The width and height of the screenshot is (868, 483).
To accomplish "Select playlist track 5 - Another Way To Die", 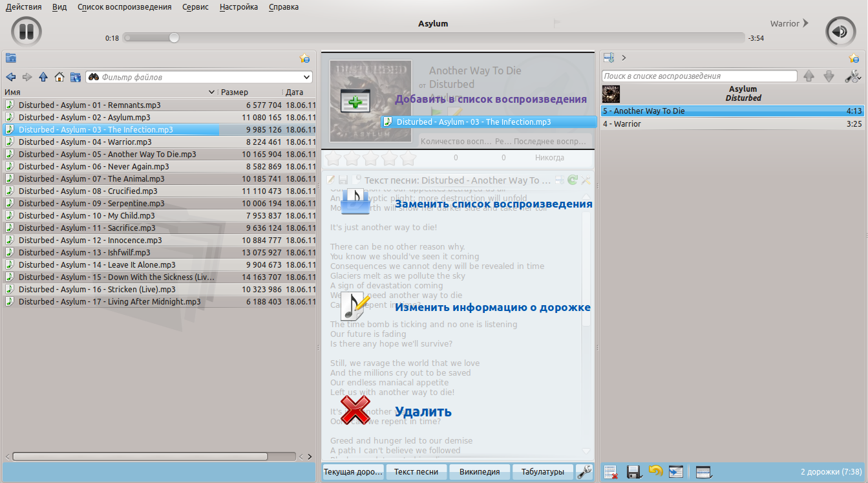I will point(732,111).
